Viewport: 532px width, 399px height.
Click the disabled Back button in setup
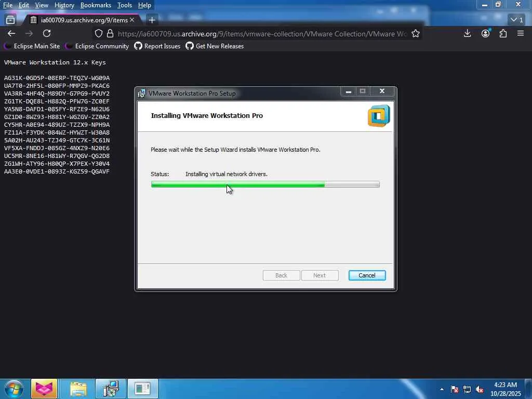[281, 275]
